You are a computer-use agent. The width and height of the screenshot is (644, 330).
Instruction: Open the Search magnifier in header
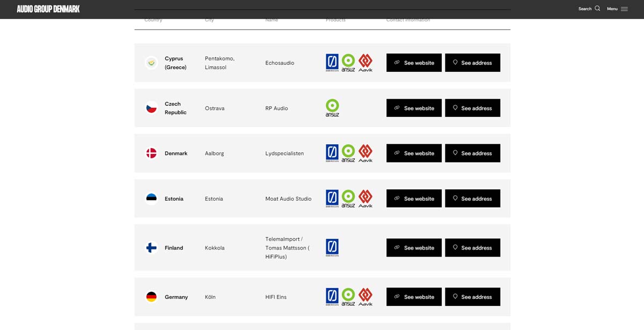point(597,9)
